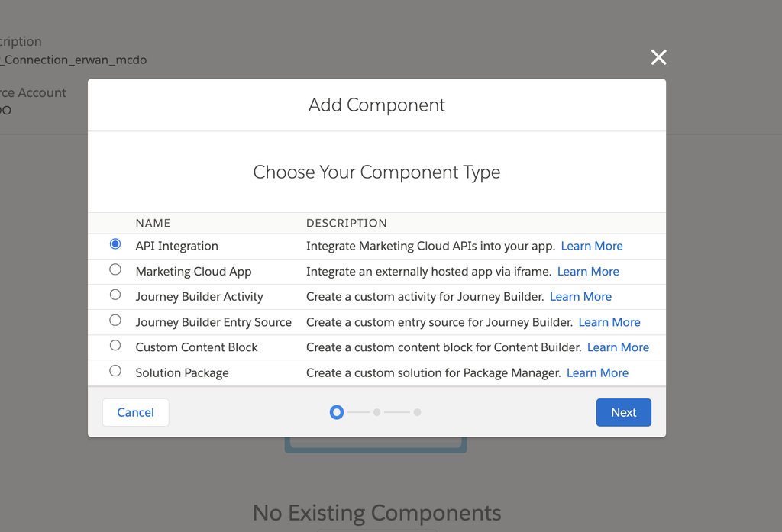Click 'Create a custom activity for Journey Builder' text

pos(425,297)
